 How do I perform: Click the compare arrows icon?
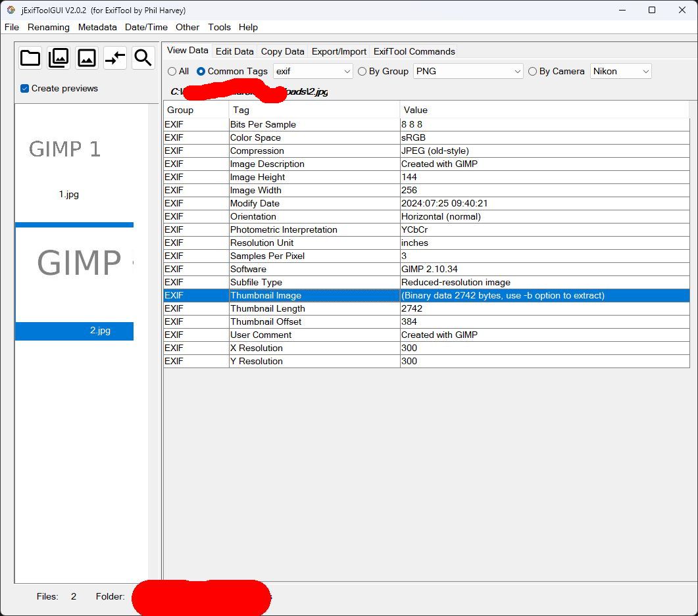pyautogui.click(x=115, y=58)
